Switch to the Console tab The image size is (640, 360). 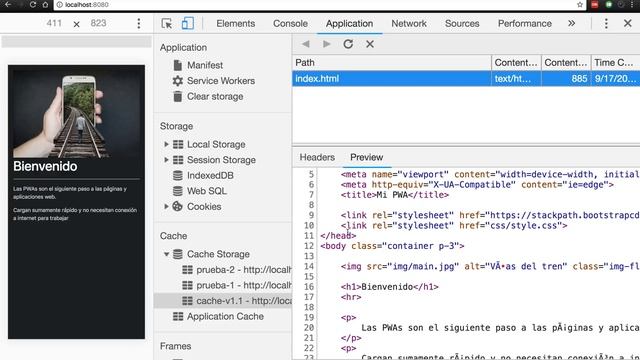point(290,24)
